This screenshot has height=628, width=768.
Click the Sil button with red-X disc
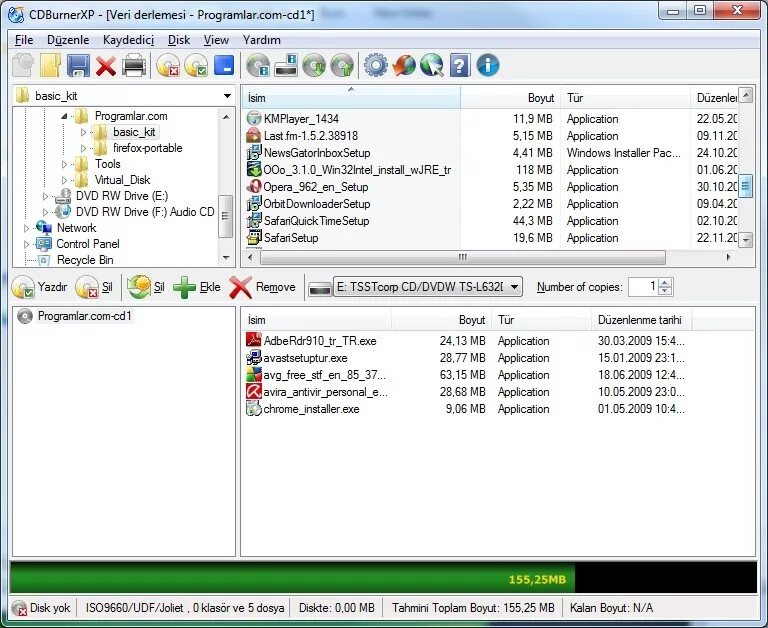pos(95,287)
